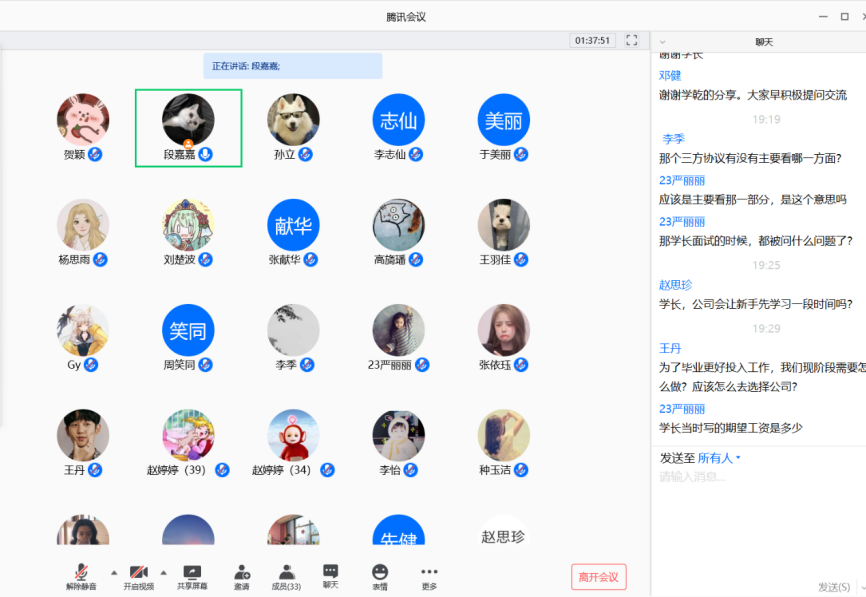Click the 志仙 blue avatar tile
Image resolution: width=866 pixels, height=597 pixels.
click(x=398, y=120)
